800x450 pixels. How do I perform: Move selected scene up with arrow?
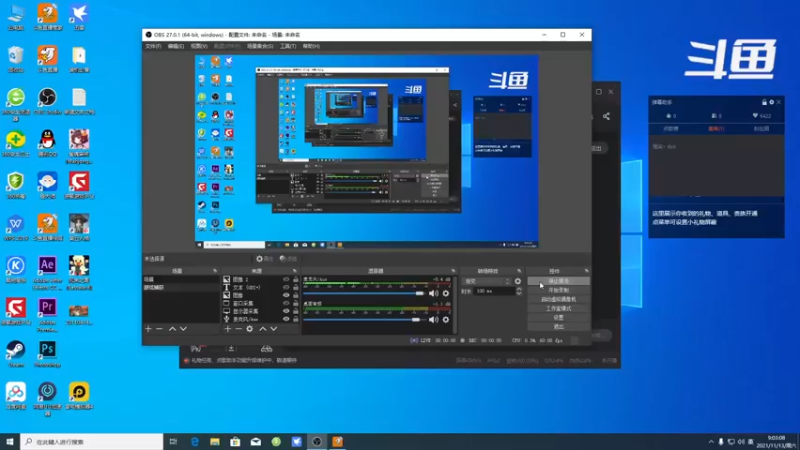[172, 329]
